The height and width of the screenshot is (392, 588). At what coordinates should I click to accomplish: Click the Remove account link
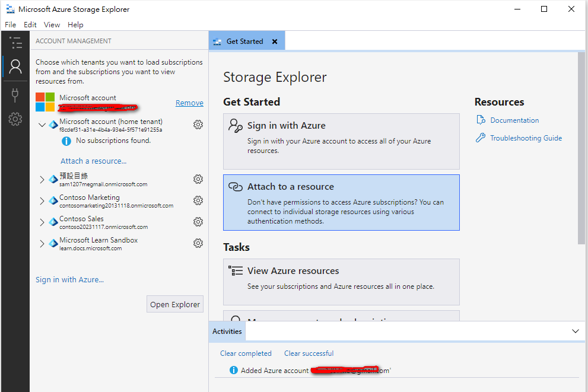(189, 103)
